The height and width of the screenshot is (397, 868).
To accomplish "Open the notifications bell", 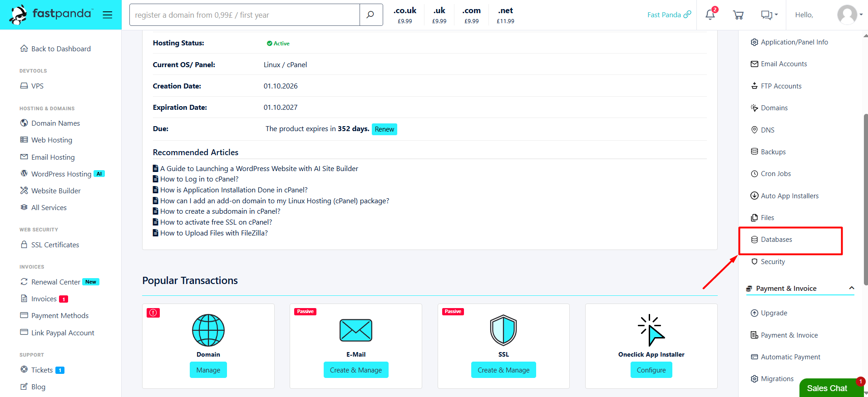I will pos(710,15).
